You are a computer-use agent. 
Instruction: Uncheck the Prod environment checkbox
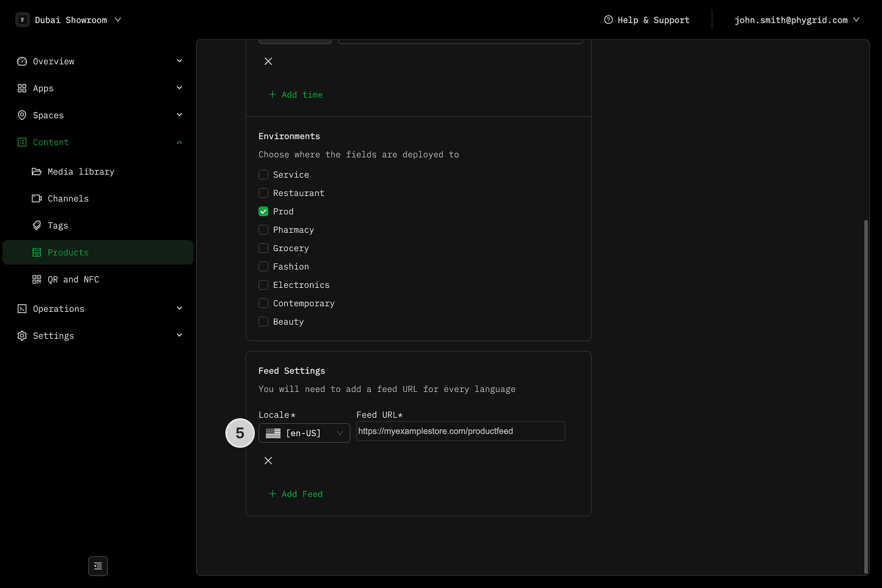263,211
